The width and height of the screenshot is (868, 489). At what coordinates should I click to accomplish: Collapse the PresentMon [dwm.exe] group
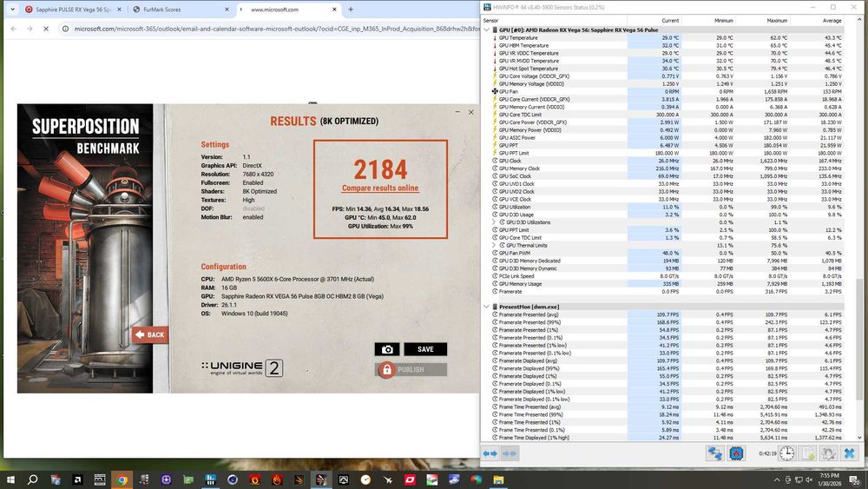(x=487, y=307)
